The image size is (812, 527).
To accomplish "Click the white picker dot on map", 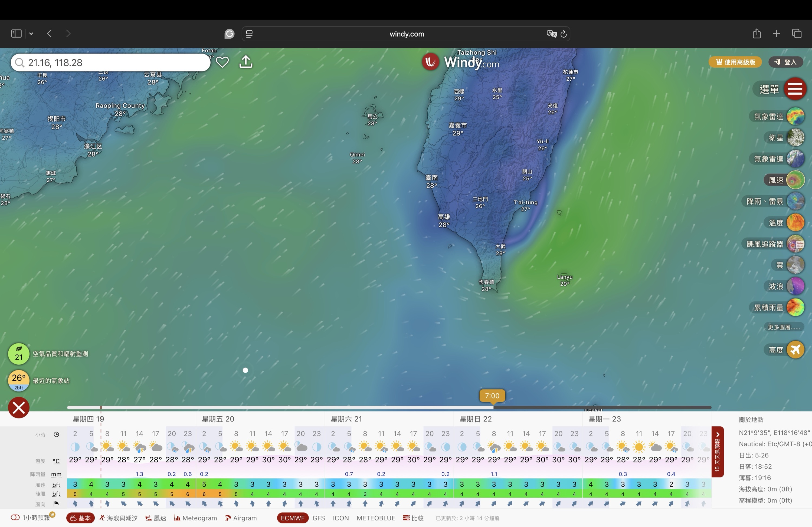I will (x=245, y=370).
